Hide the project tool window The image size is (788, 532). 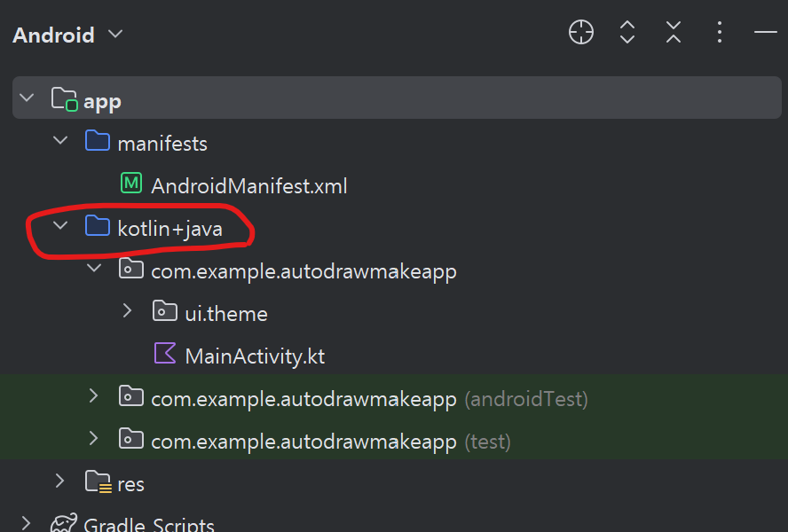(x=766, y=32)
